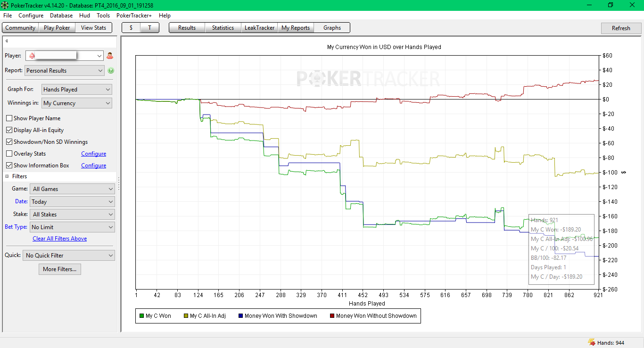The height and width of the screenshot is (348, 644).
Task: Click the red player icon beside Player field
Action: (x=110, y=56)
